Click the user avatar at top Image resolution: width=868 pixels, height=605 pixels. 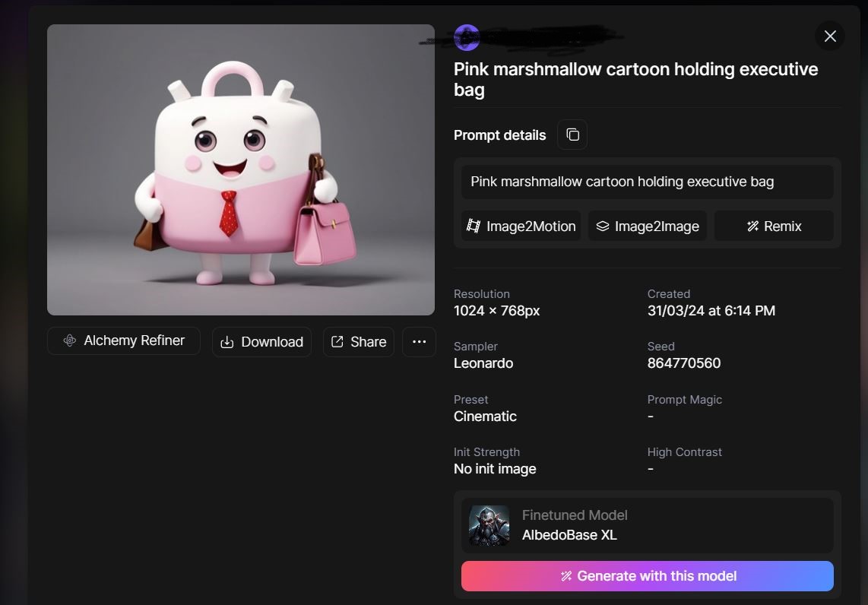pos(467,38)
